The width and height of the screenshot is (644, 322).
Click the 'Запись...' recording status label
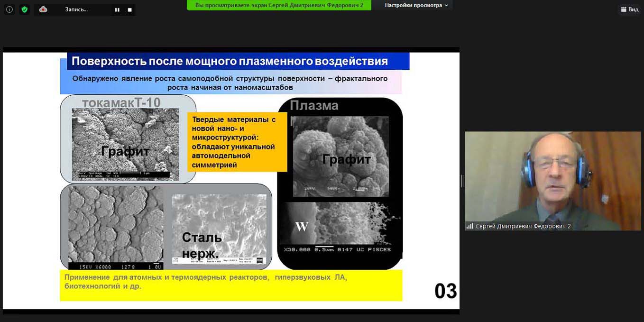click(76, 9)
